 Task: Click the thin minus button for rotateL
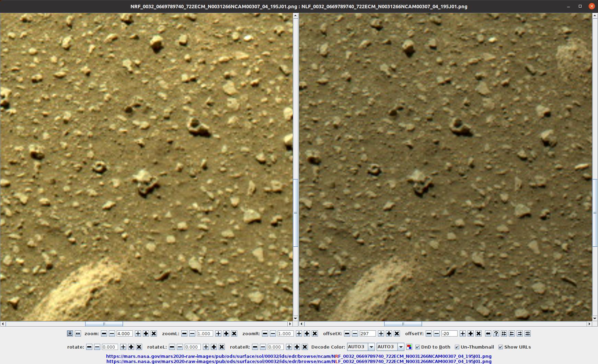pos(180,347)
